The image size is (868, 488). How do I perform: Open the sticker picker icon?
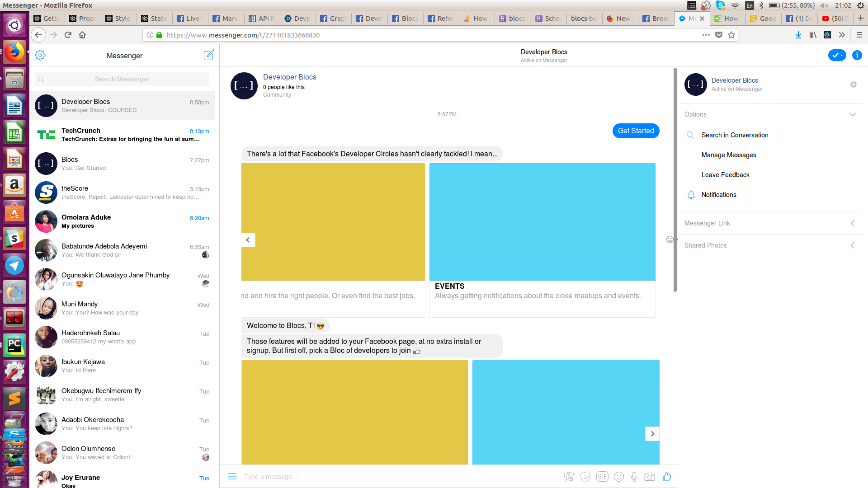585,477
